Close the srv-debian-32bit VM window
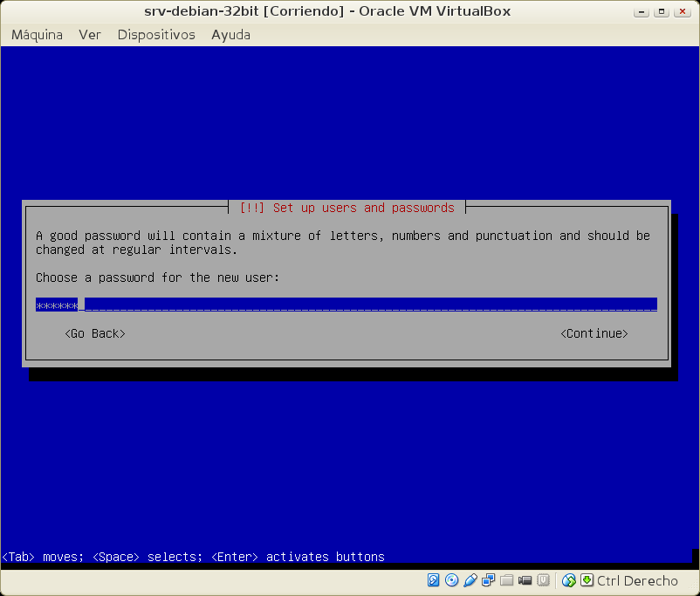Viewport: 700px width, 596px height. [x=683, y=11]
